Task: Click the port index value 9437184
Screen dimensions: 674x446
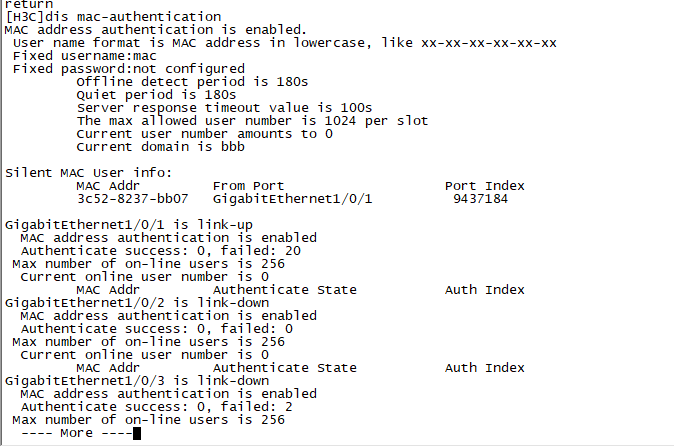Action: 480,199
